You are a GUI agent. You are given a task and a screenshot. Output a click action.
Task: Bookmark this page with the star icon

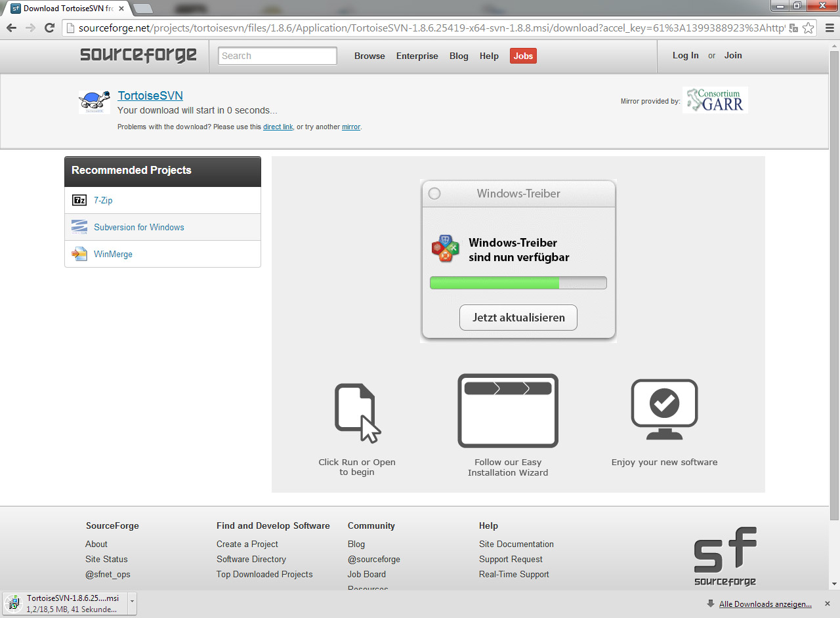[x=808, y=28]
